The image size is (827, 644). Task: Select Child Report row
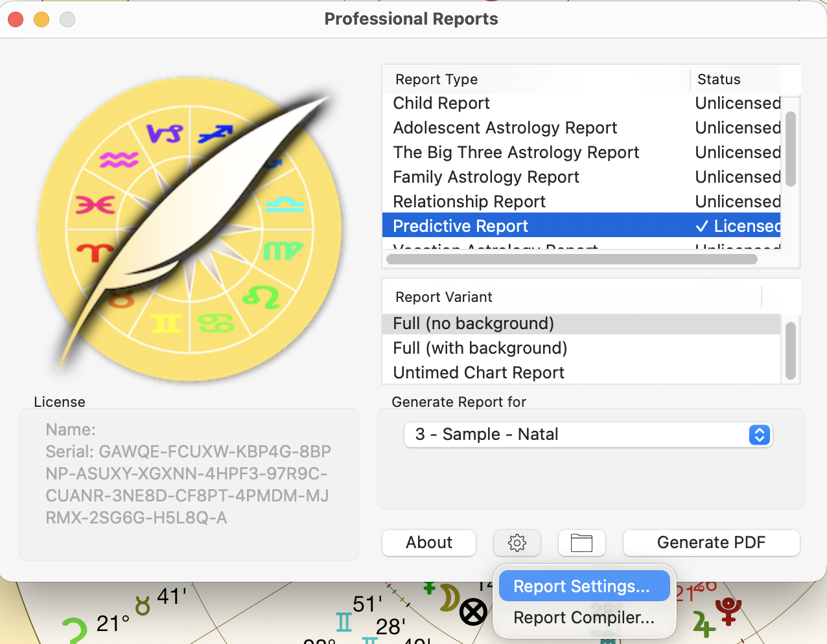pos(581,103)
